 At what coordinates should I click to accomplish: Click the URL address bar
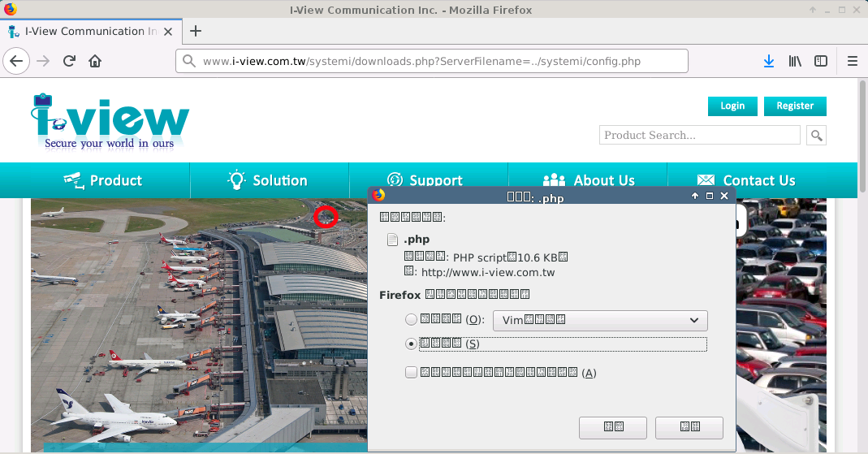(432, 61)
